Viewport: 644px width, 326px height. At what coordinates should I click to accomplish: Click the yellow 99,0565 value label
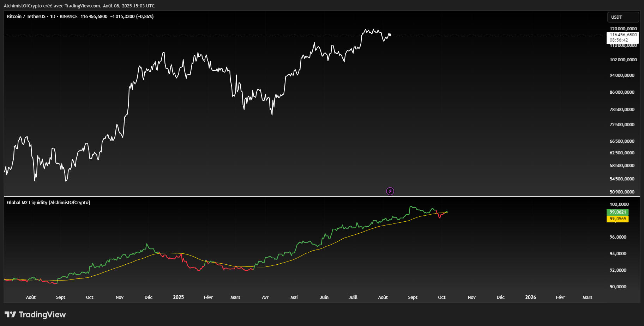click(618, 219)
